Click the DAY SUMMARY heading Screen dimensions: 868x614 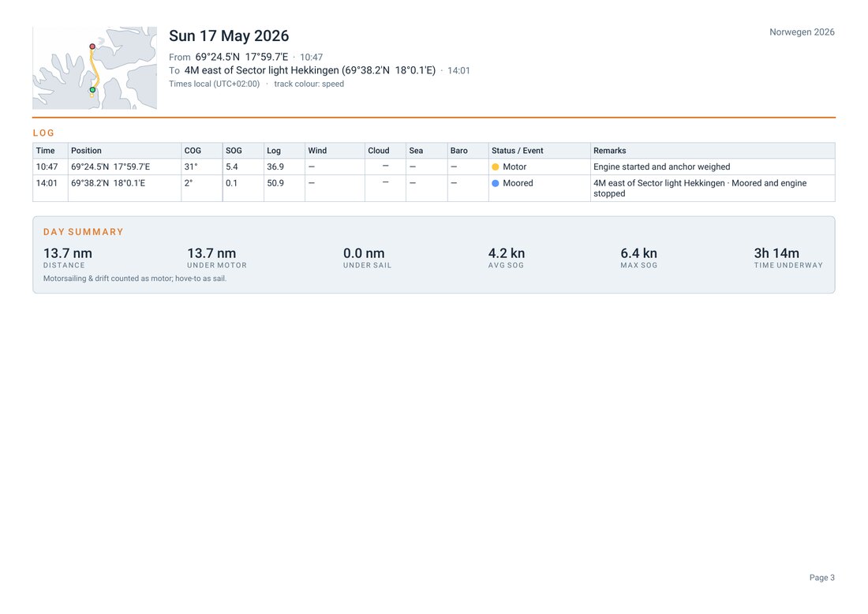coord(84,232)
